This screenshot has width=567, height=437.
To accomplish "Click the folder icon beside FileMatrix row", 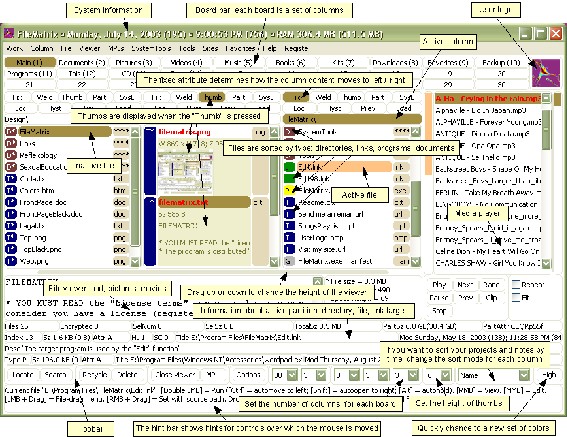I will 11,132.
